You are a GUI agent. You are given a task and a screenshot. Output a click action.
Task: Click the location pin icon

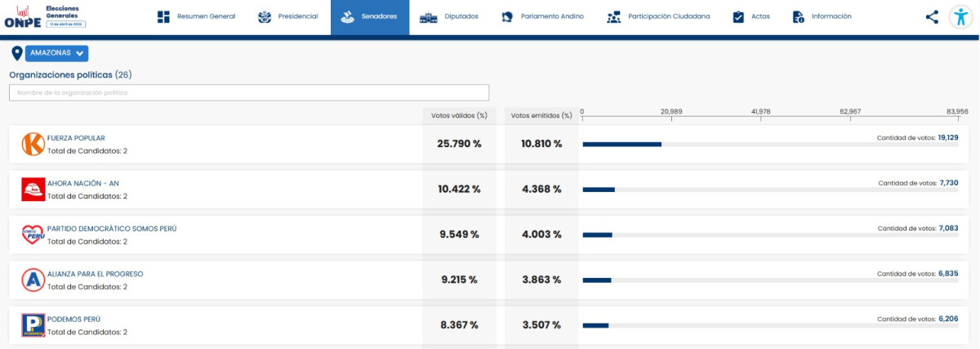17,54
